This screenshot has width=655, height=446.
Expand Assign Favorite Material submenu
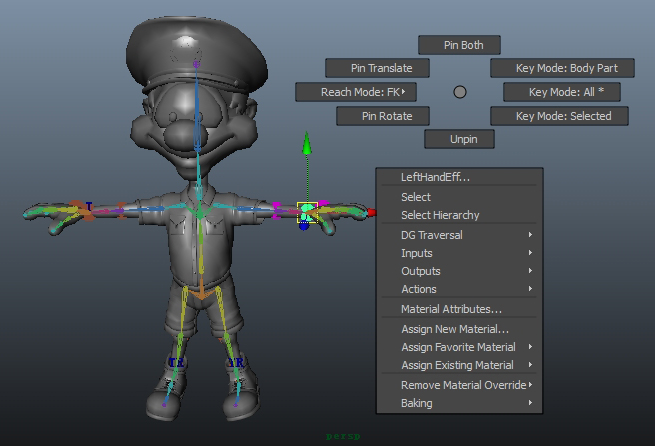[x=459, y=347]
